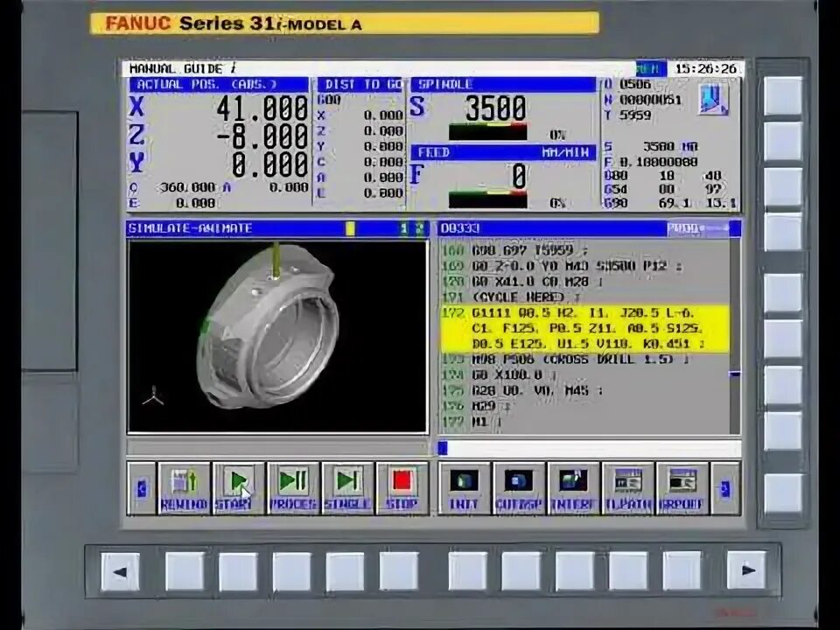Click the hardware right-arrow key on bottom bezel
Screen dimensions: 840x630
746,570
